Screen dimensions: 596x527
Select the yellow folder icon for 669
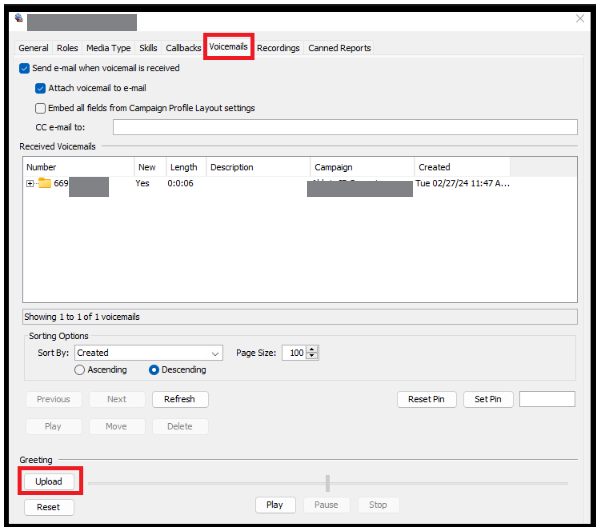(x=44, y=183)
